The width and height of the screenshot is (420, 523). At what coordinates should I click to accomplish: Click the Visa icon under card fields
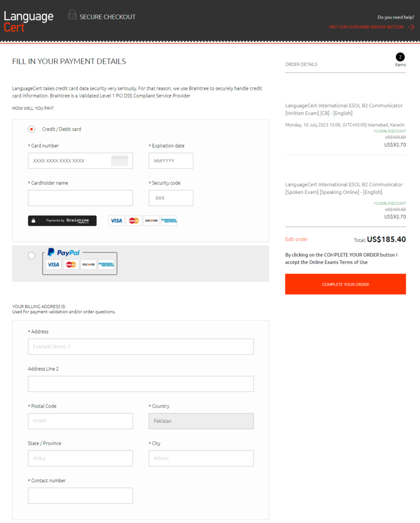tap(116, 221)
